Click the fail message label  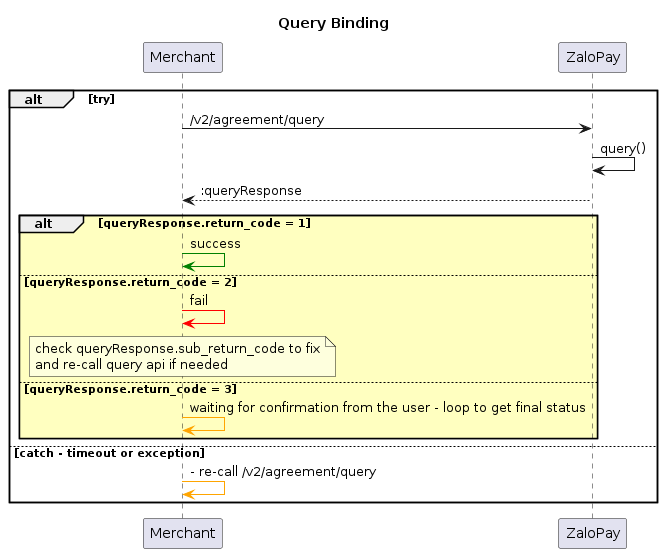199,301
